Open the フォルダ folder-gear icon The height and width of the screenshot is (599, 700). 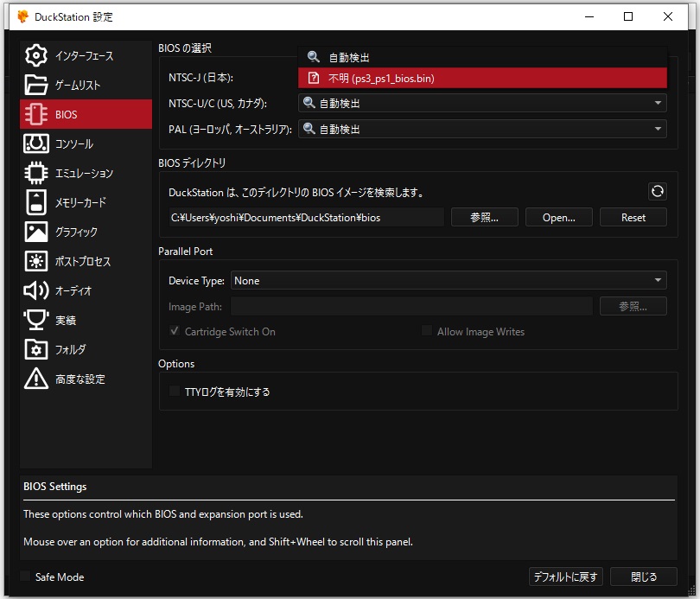35,349
